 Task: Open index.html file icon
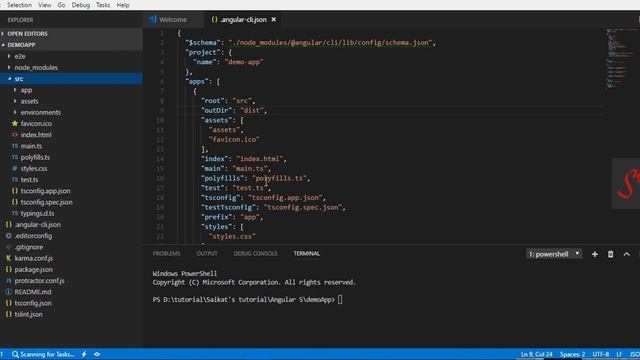(15, 135)
